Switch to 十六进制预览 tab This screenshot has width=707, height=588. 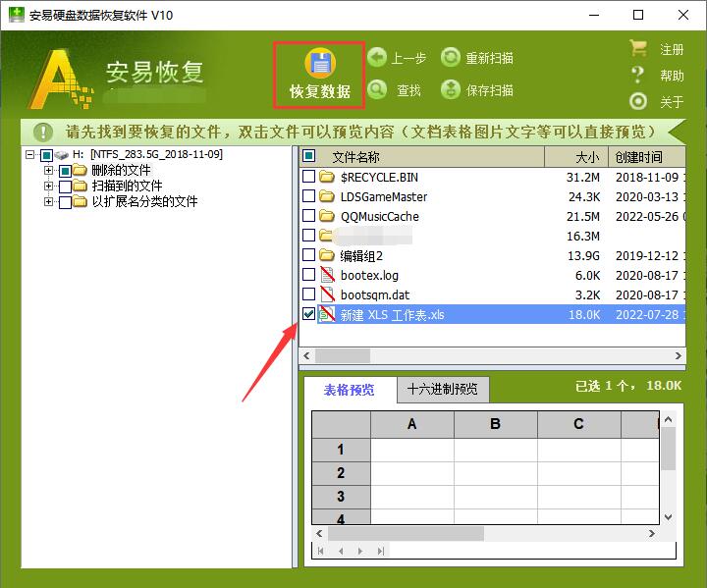click(442, 390)
